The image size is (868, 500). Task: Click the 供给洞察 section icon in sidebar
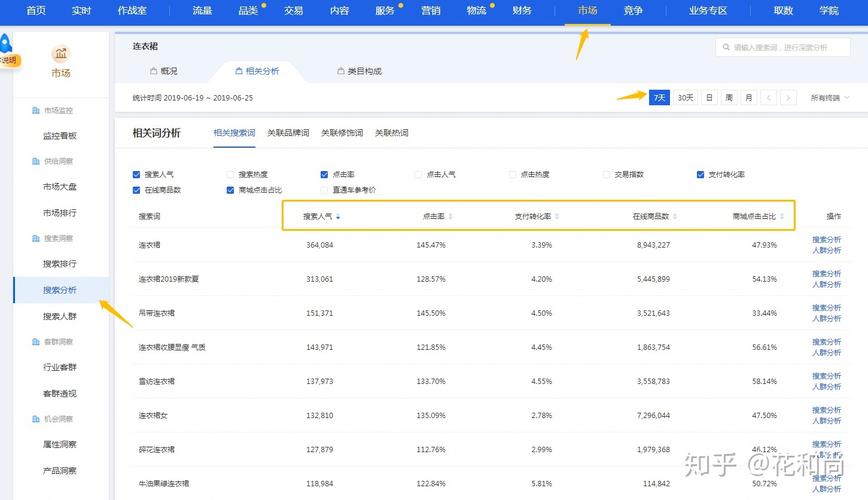(x=36, y=161)
